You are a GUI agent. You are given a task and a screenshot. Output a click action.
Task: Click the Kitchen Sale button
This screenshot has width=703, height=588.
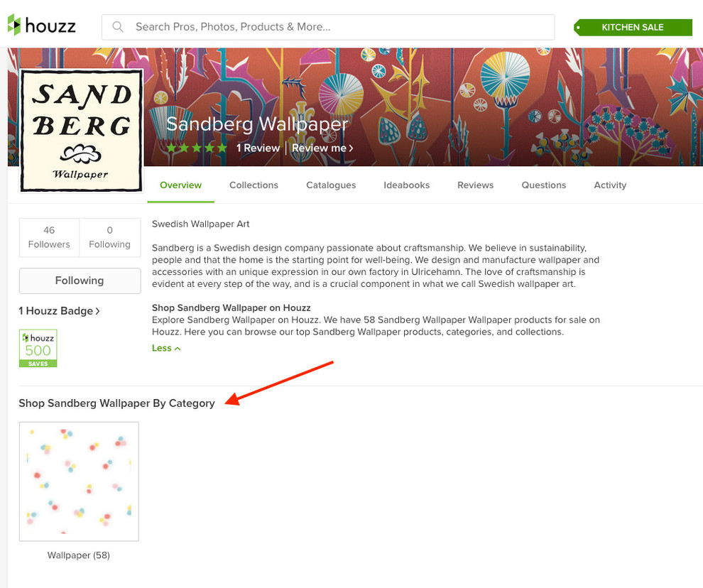click(x=633, y=28)
